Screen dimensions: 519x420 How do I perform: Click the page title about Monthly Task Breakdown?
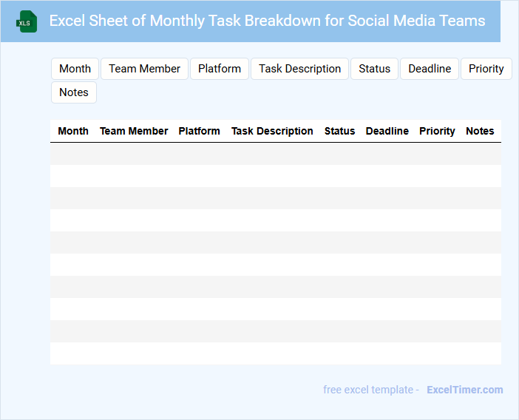coord(267,21)
